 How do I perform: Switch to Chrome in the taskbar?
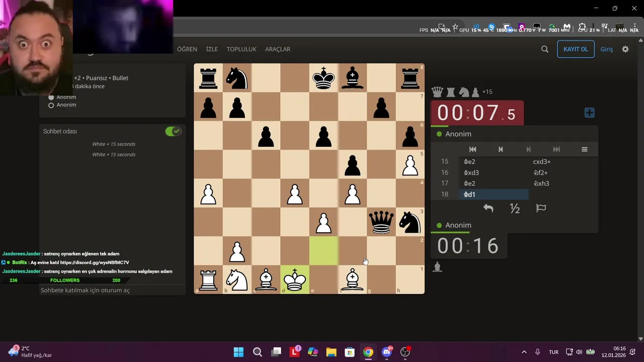[x=368, y=352]
